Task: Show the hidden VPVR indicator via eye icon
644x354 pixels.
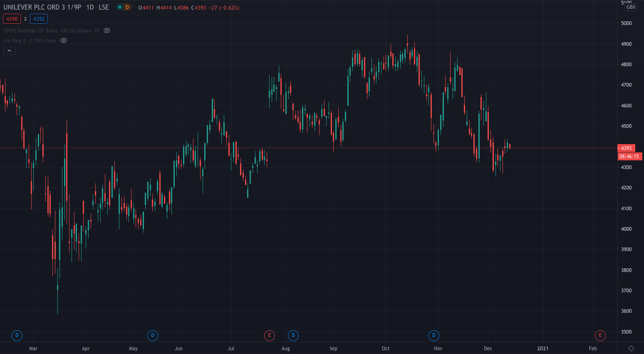Action: [x=107, y=30]
